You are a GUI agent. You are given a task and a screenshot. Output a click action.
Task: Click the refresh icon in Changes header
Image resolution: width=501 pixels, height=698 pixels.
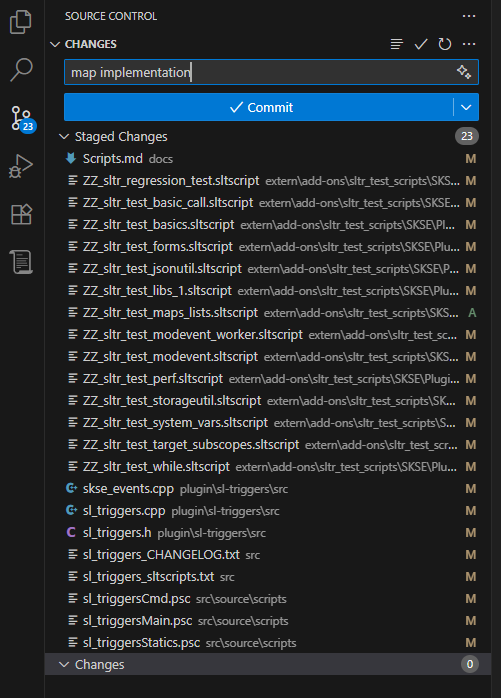[444, 44]
